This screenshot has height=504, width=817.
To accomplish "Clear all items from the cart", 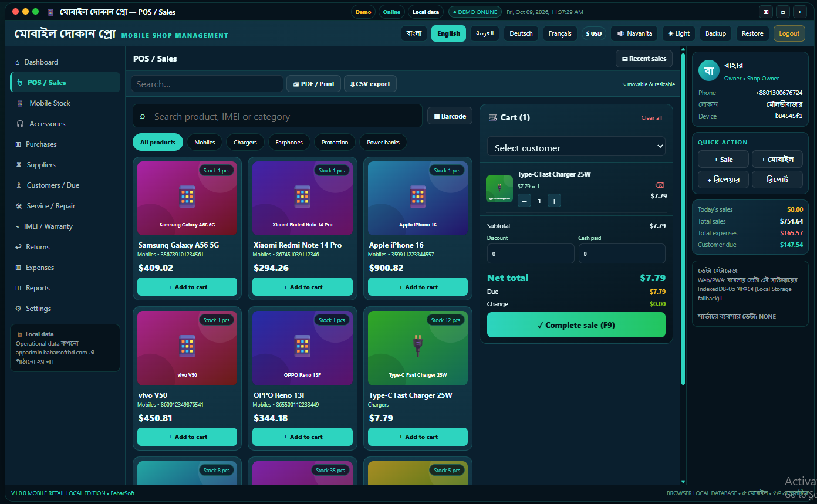I will [651, 118].
